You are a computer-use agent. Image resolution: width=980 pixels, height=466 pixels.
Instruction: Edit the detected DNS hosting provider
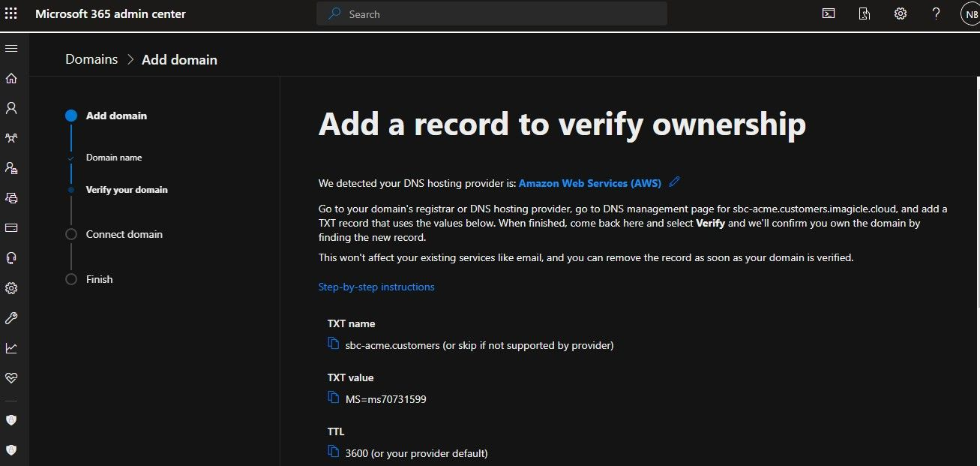coord(674,182)
